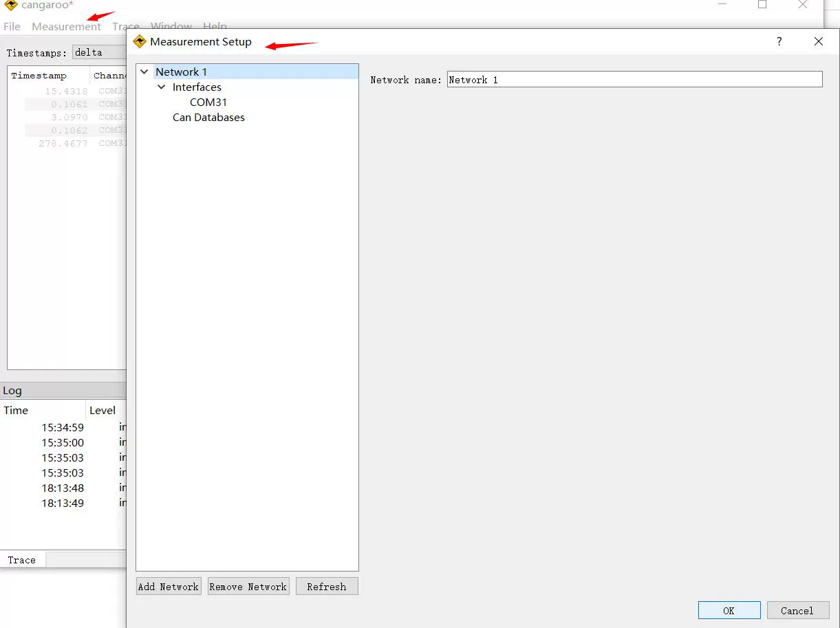Viewport: 840px width, 628px height.
Task: Select the log entry at 15:35:00
Action: tap(63, 442)
